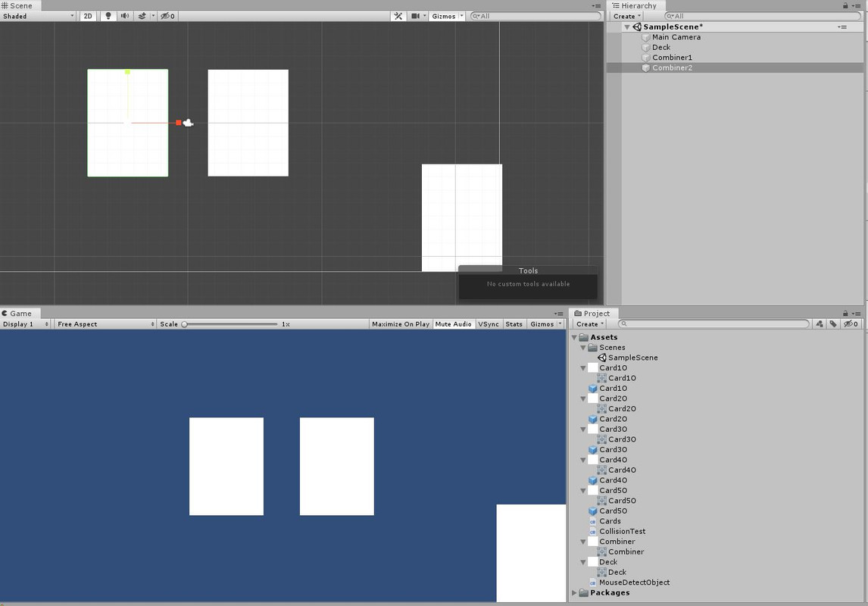This screenshot has width=868, height=606.
Task: Collapse the Scenes folder
Action: pyautogui.click(x=583, y=348)
